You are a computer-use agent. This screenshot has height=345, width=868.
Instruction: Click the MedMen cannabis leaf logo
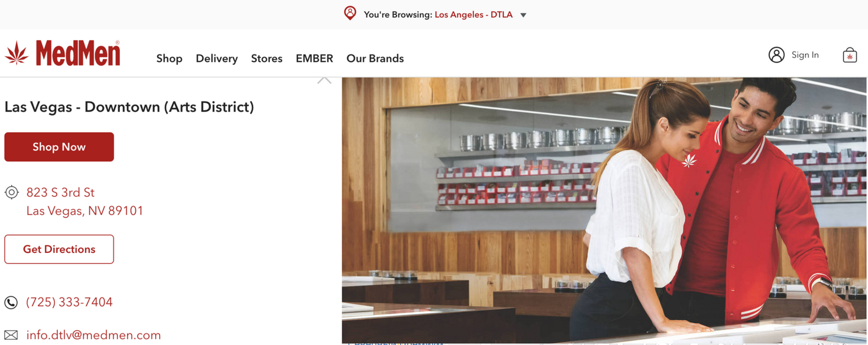pos(17,53)
